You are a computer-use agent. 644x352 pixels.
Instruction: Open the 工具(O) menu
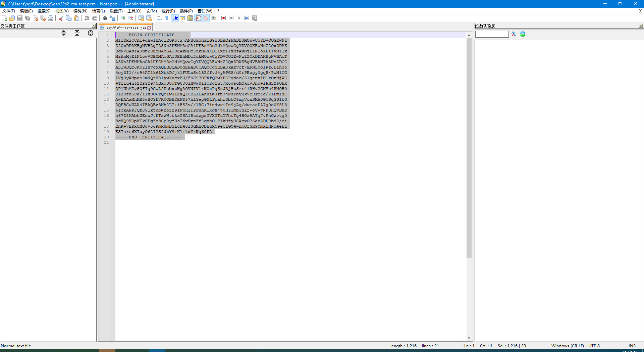135,11
